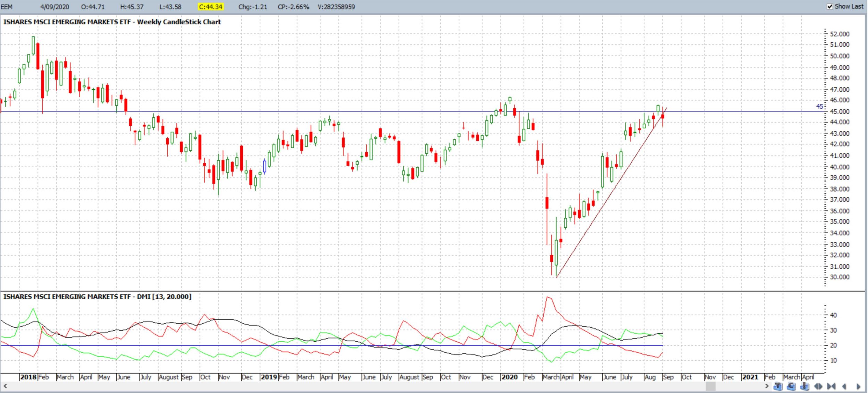868x393 pixels.
Task: Click the expand-outward double arrows icon
Action: tap(818, 386)
